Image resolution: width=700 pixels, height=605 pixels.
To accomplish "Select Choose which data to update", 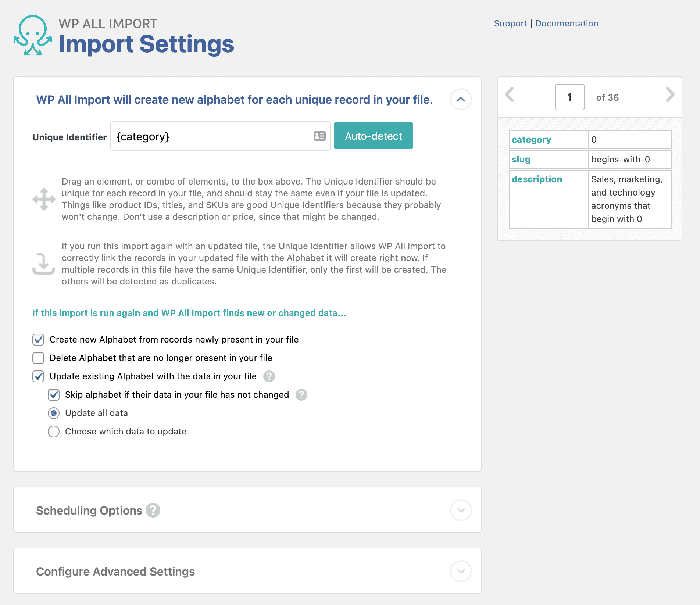I will pyautogui.click(x=54, y=432).
